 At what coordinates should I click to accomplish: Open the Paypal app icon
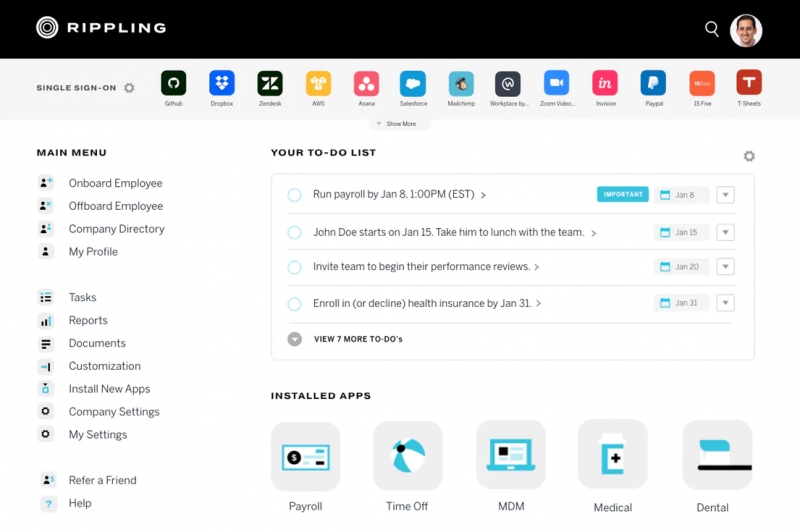(654, 83)
